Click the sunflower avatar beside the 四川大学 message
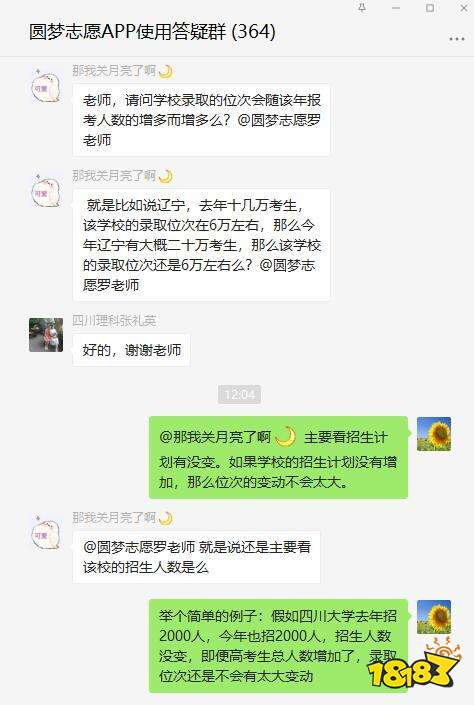Screen dimensions: 474x705 point(434,616)
